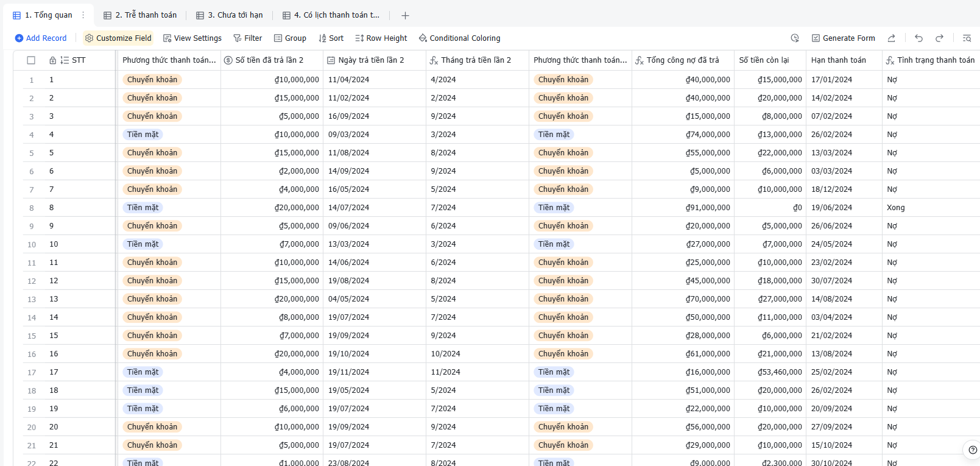Open Customize Field panel
This screenshot has width=980, height=466.
[118, 38]
